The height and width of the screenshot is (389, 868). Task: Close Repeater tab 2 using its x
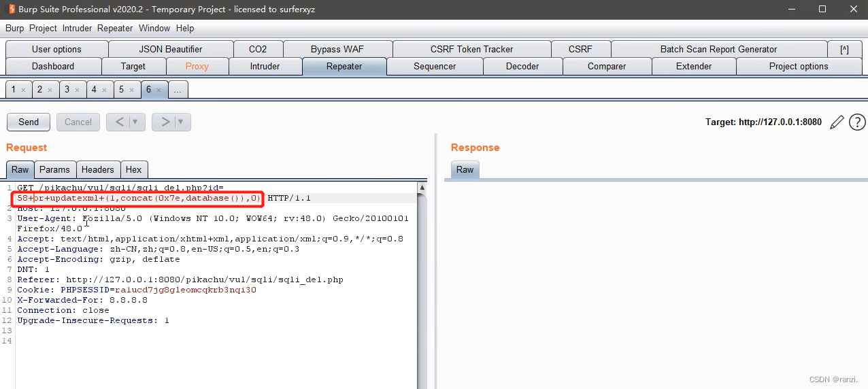50,90
